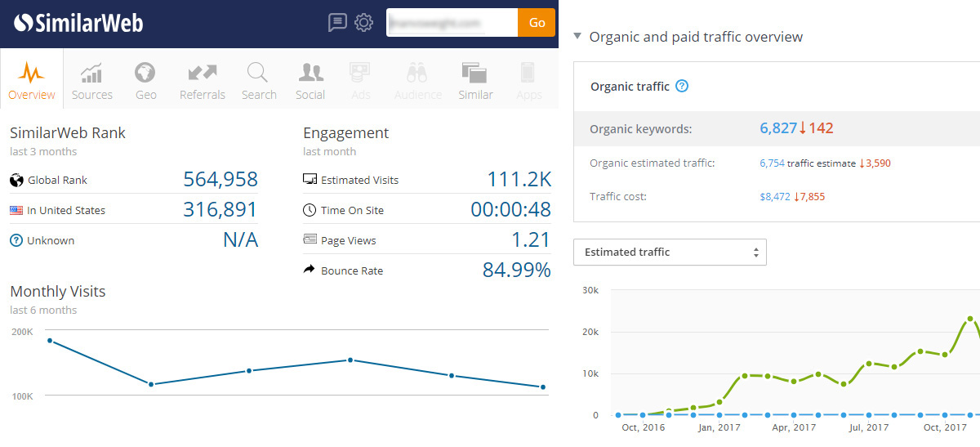Switch to the Sources tab
The image size is (980, 447).
click(x=92, y=81)
